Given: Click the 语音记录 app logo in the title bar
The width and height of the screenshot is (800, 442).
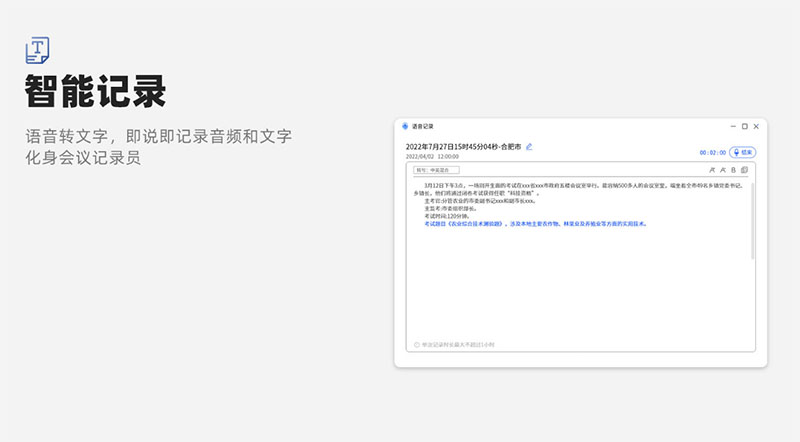Looking at the screenshot, I should pos(406,126).
